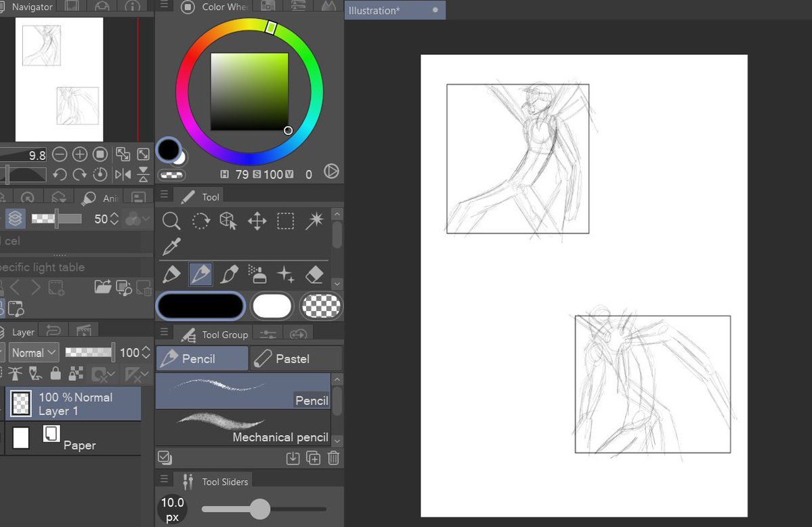Image resolution: width=812 pixels, height=527 pixels.
Task: Adjust light table opacity 50 stepper
Action: [114, 219]
